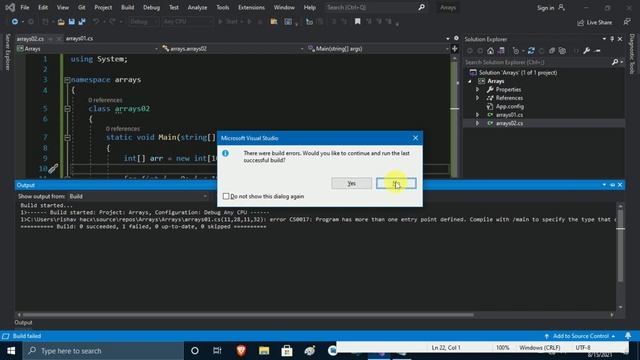The width and height of the screenshot is (640, 360).
Task: Click the notifications bell icon
Action: 628,336
